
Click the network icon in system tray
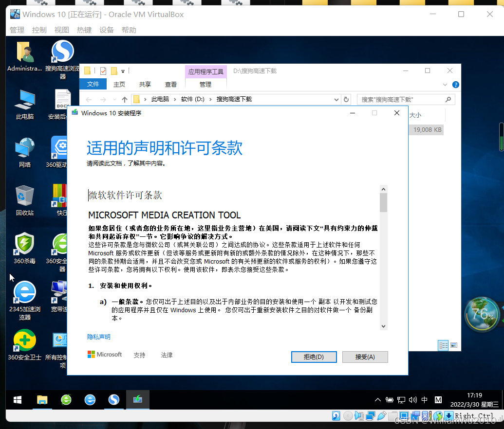click(401, 400)
